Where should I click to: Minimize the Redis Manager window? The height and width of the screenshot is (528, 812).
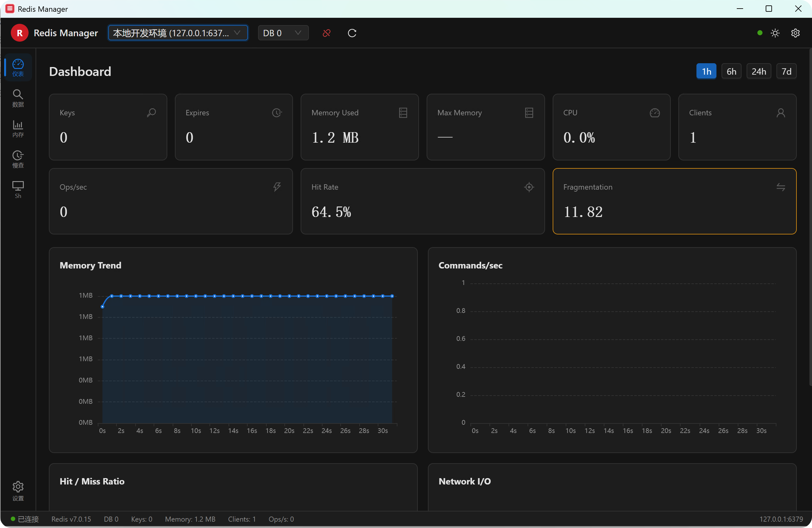(x=740, y=9)
